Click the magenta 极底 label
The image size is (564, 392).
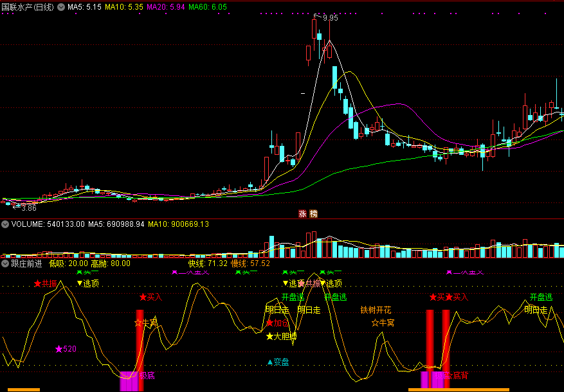(147, 376)
